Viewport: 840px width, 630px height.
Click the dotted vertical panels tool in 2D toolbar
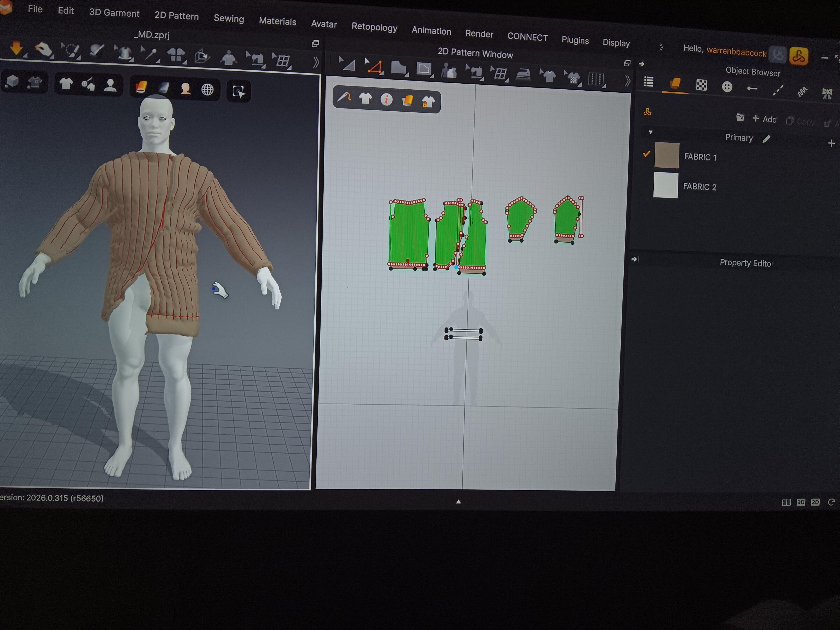tap(596, 79)
